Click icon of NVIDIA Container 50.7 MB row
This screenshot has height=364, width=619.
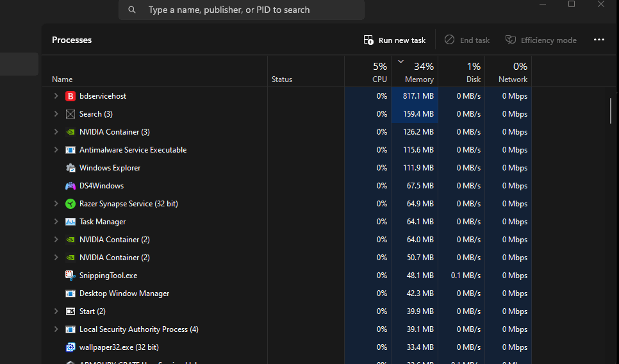click(x=70, y=258)
